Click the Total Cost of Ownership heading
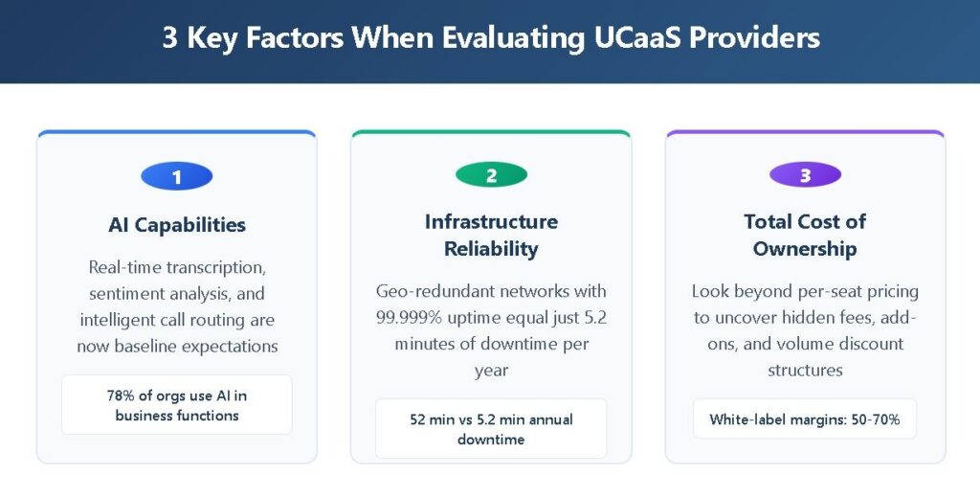 click(805, 235)
